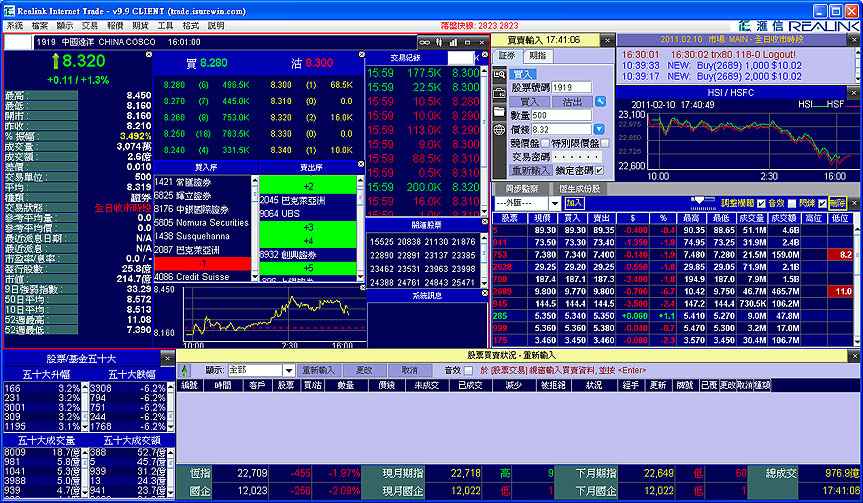Click the stock code box left of 1919

18,42
